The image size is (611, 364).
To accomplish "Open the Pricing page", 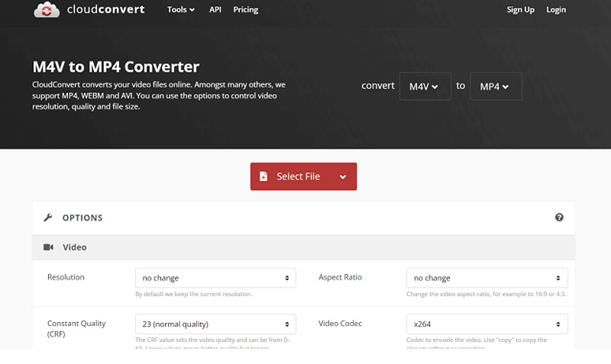I will click(x=245, y=10).
